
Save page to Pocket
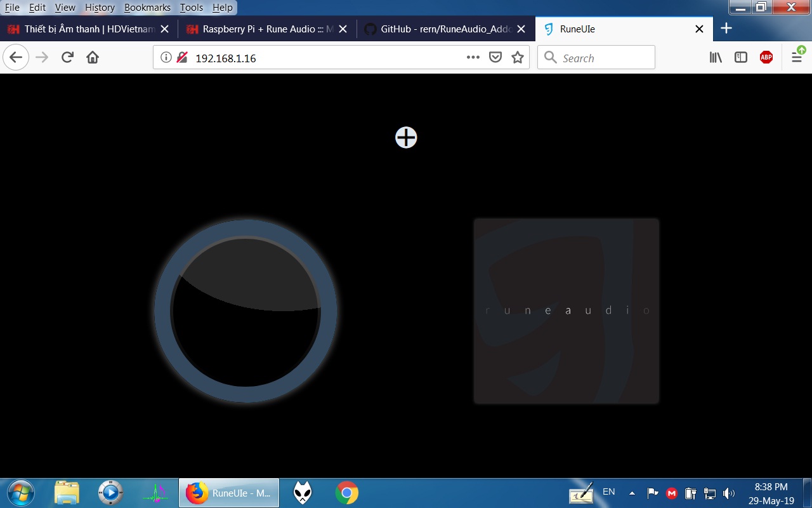click(x=495, y=58)
